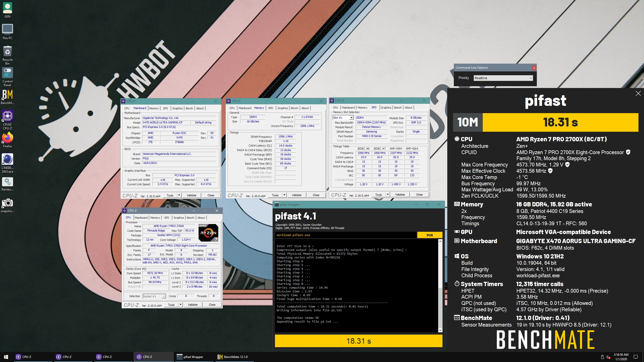Viewport: 644px width, 362px height.
Task: Select the pifast Wrapper taskbar item
Action: point(194,357)
